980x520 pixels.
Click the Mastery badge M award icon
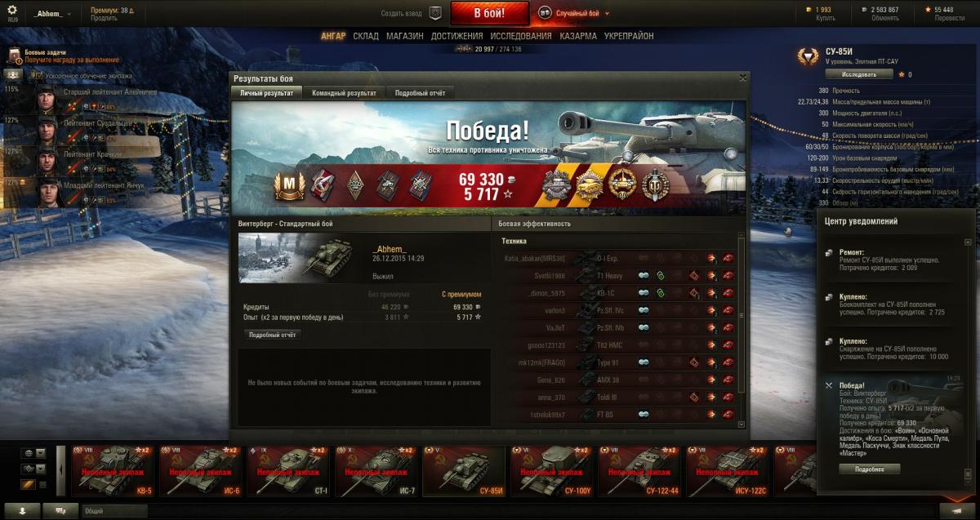[287, 185]
